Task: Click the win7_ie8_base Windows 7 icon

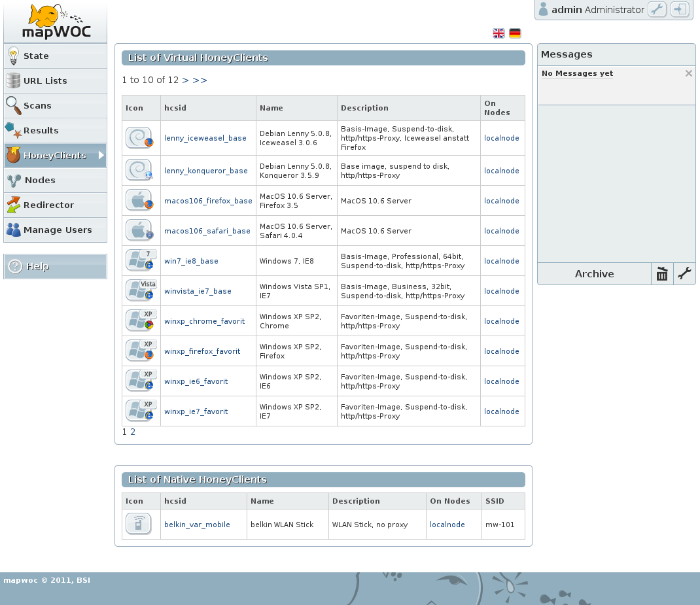Action: click(140, 261)
